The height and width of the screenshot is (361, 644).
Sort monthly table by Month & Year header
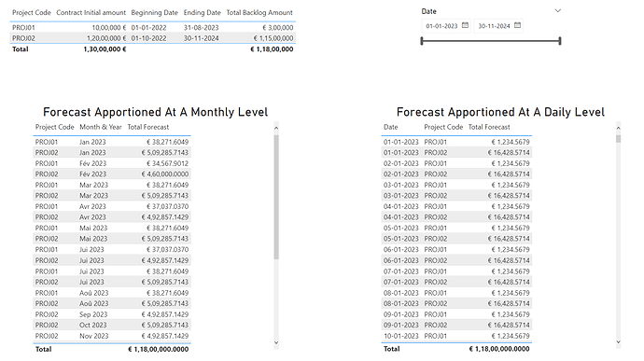100,127
